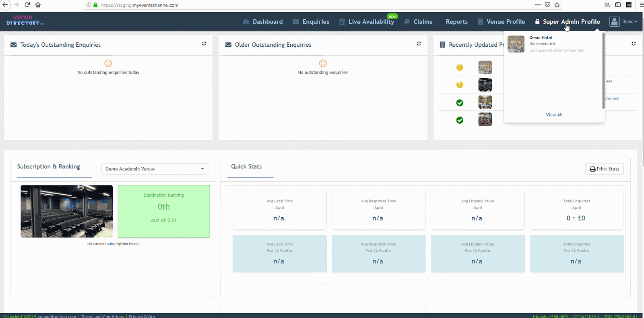Open the Demo Academic Venue dropdown
The height and width of the screenshot is (318, 644).
[155, 169]
